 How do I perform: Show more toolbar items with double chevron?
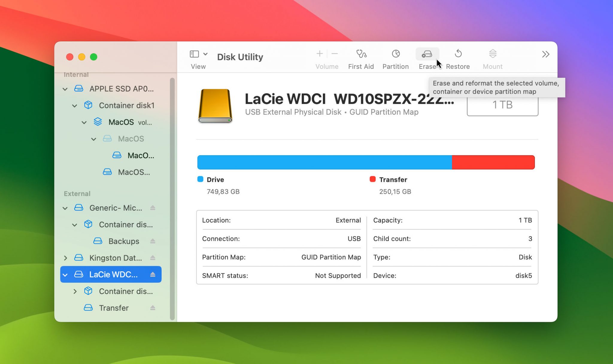click(x=546, y=54)
